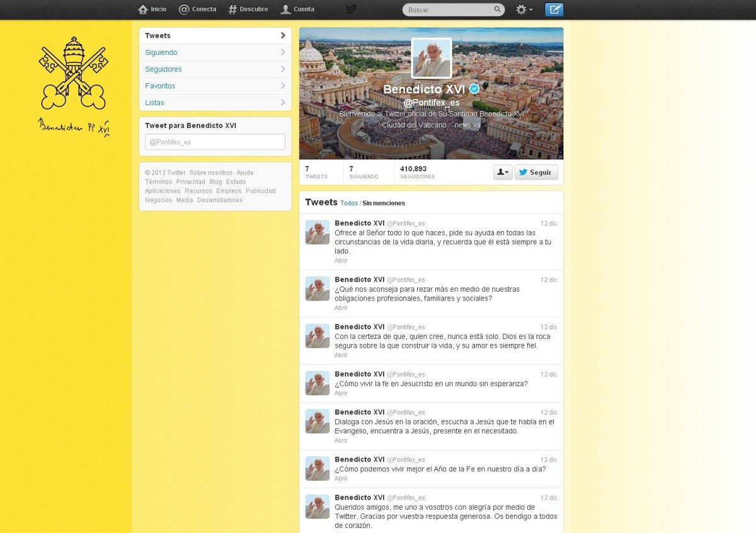Click the verified badge next to Benedicto XVI
This screenshot has height=533, width=756.
click(474, 89)
